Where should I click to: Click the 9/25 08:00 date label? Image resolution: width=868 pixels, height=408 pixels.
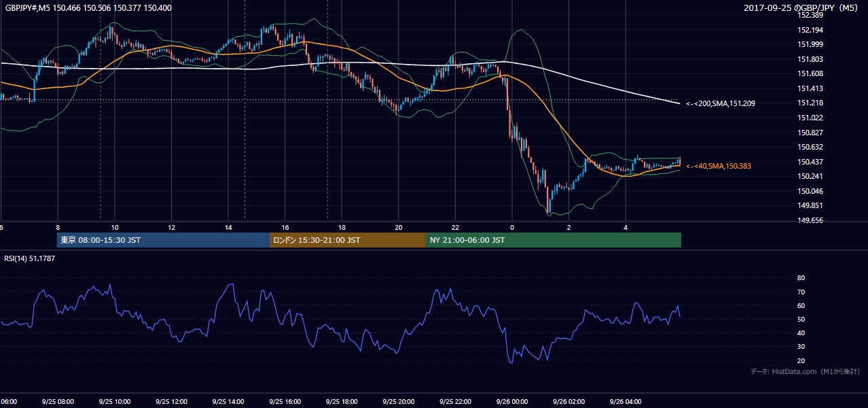58,402
